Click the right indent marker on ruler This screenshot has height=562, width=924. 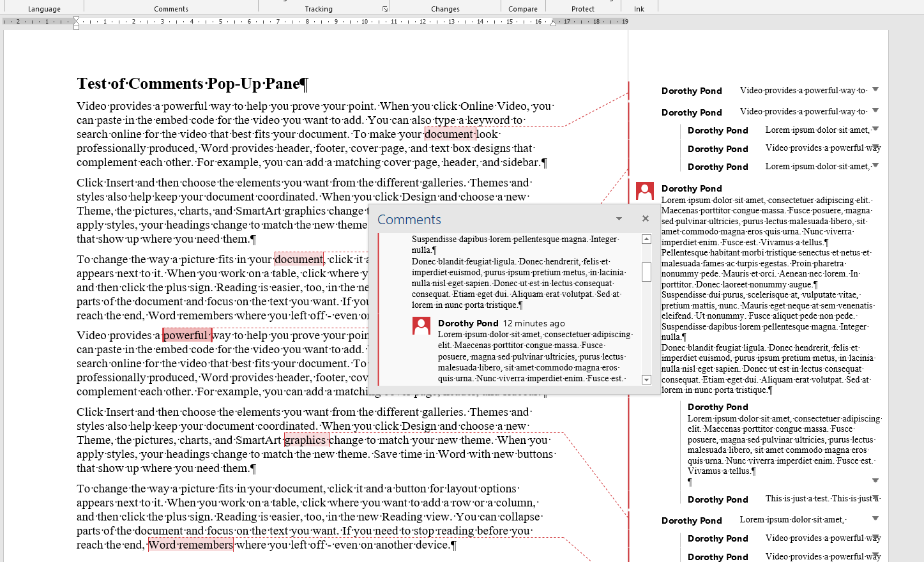point(553,23)
